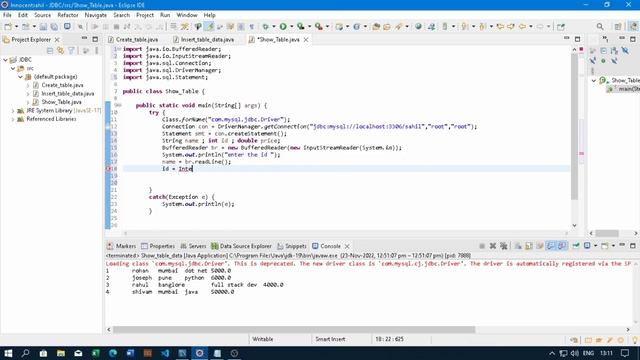640x360 pixels.
Task: Collapse the src folder node
Action: [x=13, y=68]
